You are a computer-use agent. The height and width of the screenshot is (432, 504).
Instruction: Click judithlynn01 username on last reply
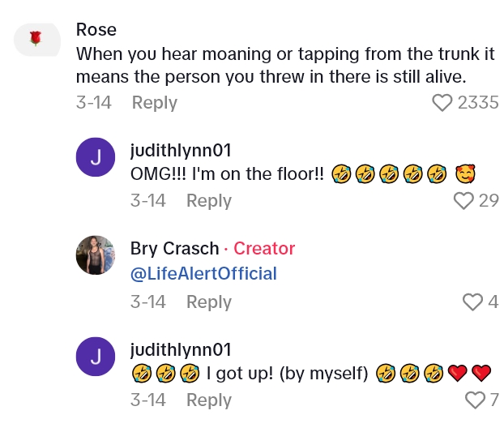coord(181,350)
